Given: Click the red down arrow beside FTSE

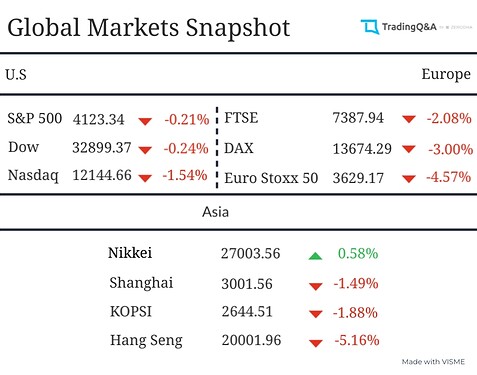Looking at the screenshot, I should pos(409,119).
